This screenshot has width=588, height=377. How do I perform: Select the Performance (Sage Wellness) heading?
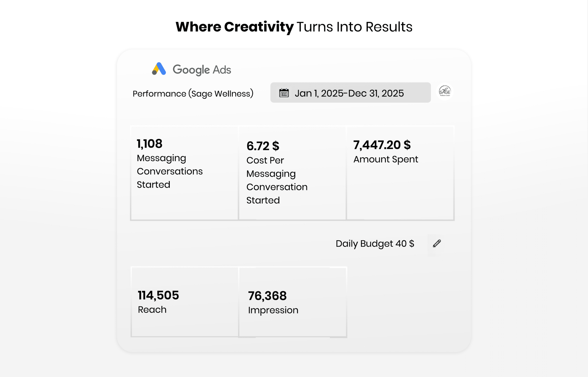click(x=193, y=94)
